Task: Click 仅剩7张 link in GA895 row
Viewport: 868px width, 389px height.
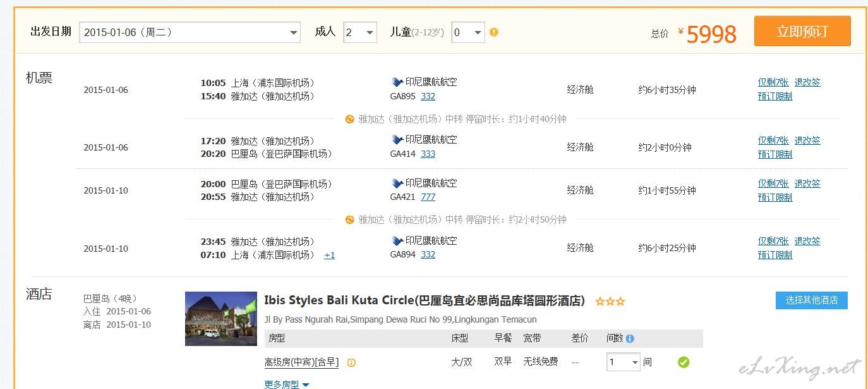Action: coord(773,82)
